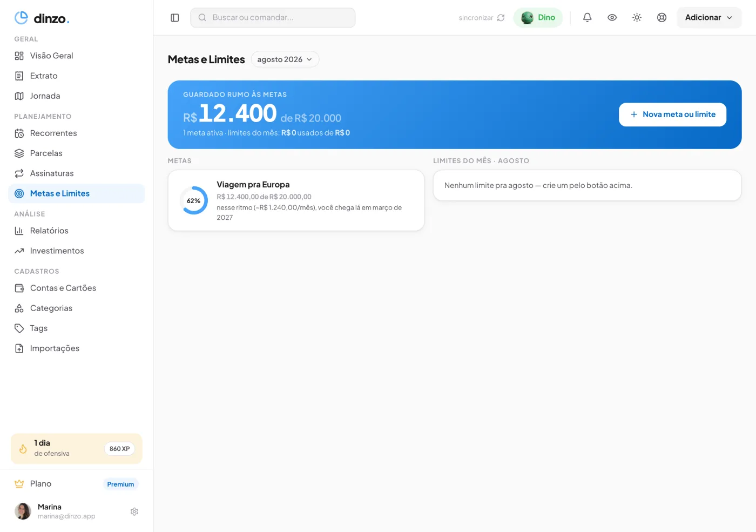Click the 'R$ 12.400' banner amount
The width and height of the screenshot is (756, 532).
pos(230,114)
